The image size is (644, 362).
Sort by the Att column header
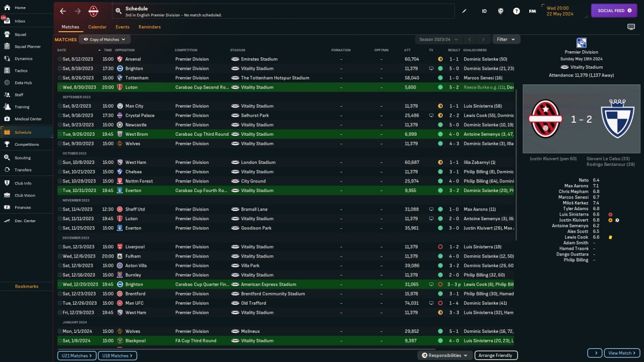[407, 50]
